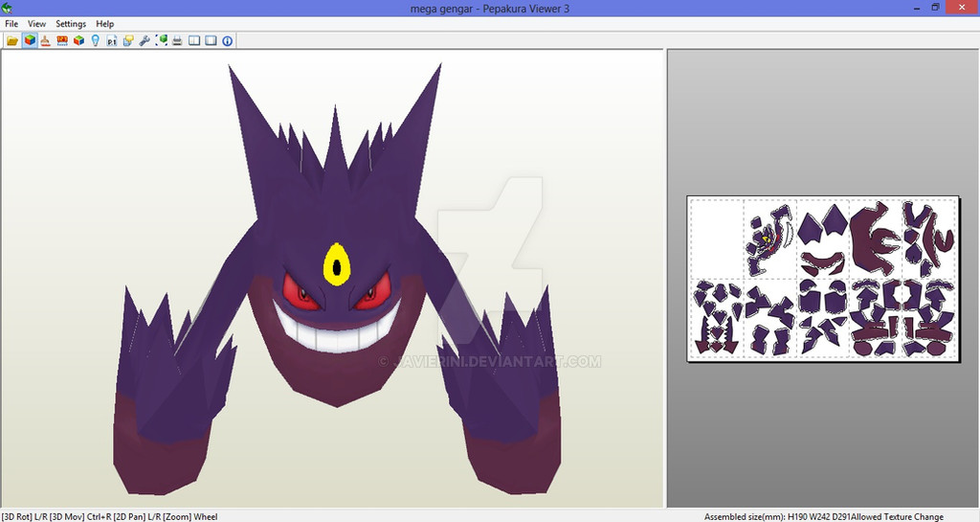
Task: Minimize the Pepakura Viewer window
Action: [x=917, y=8]
